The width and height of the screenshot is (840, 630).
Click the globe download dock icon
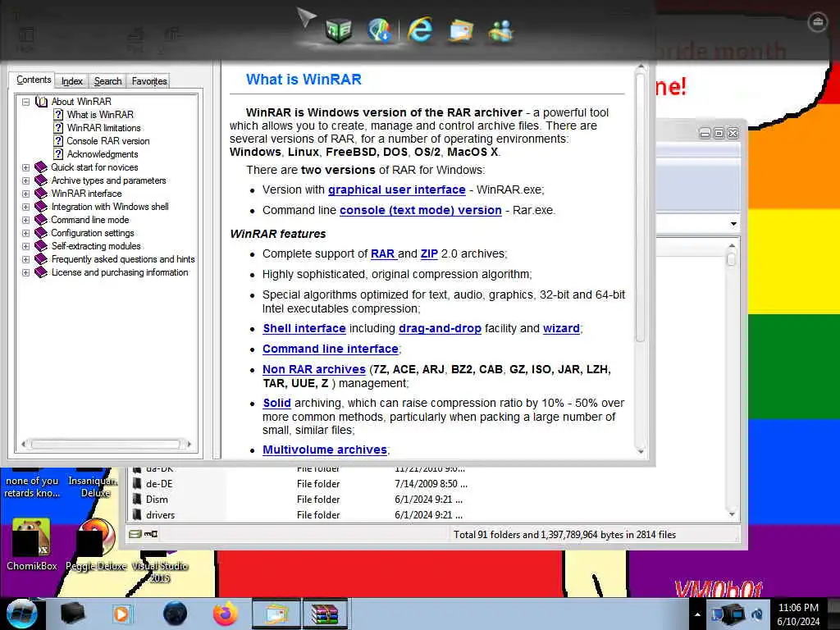(379, 30)
